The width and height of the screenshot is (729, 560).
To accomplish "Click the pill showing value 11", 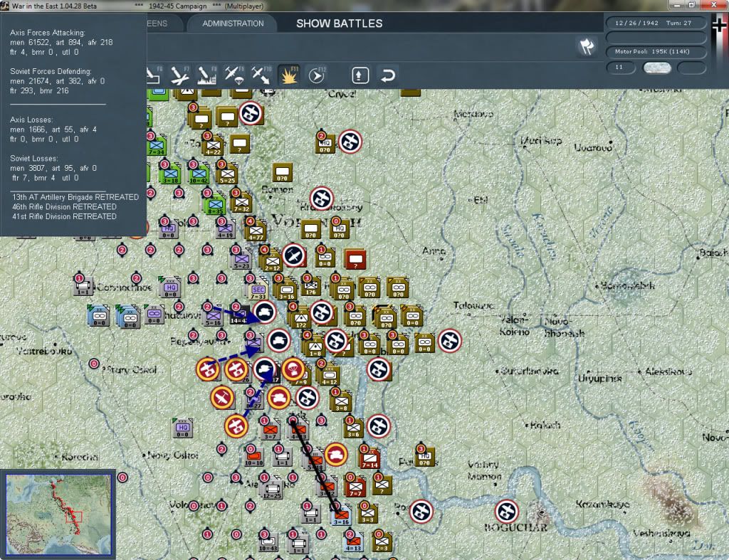I will [621, 68].
